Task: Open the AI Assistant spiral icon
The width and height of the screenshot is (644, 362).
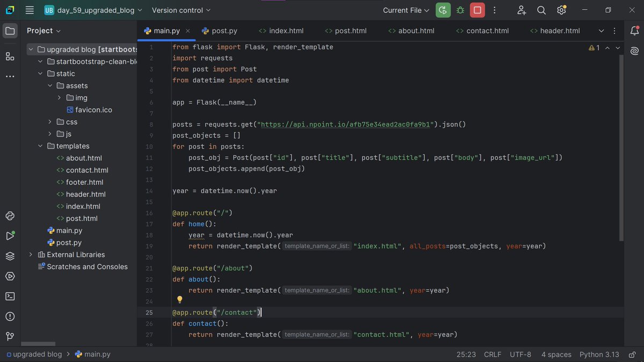Action: tap(634, 51)
